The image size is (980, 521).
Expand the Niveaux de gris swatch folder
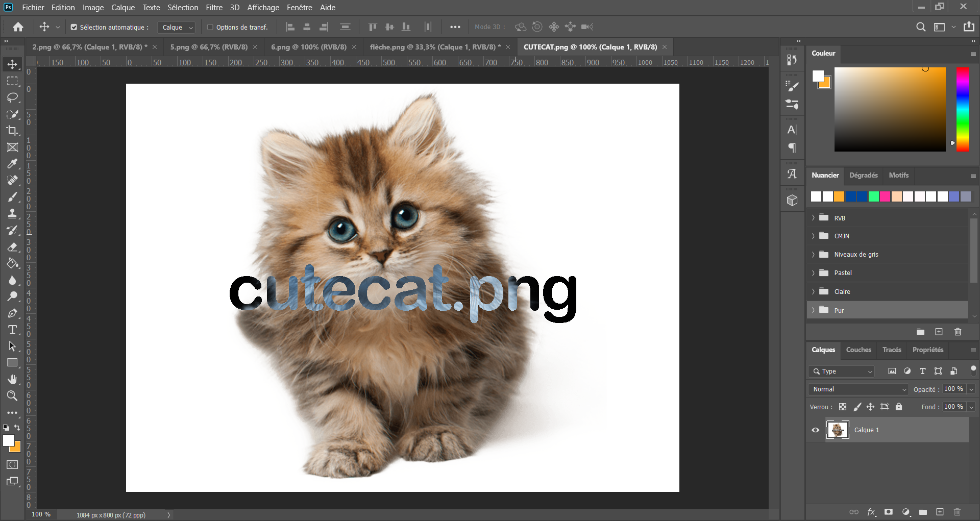coord(813,254)
